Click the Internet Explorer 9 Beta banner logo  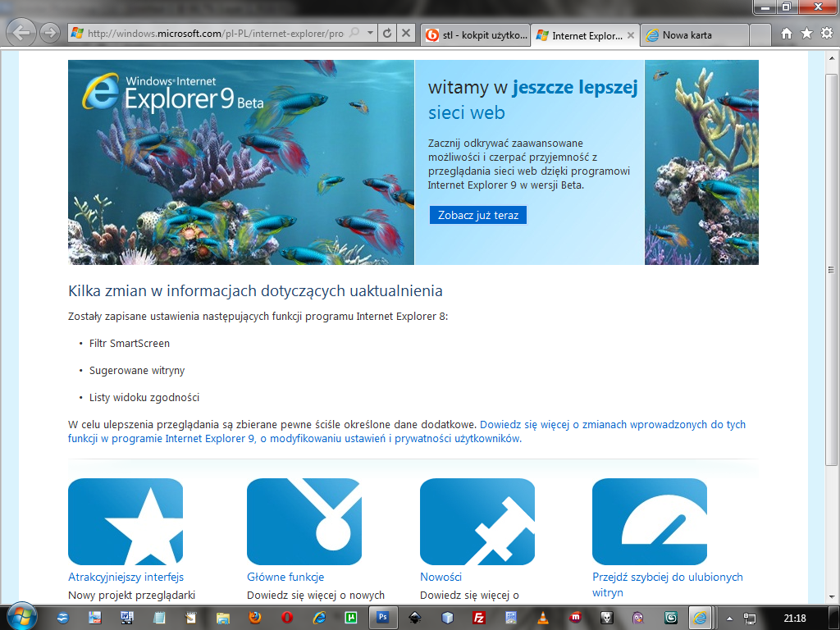172,93
